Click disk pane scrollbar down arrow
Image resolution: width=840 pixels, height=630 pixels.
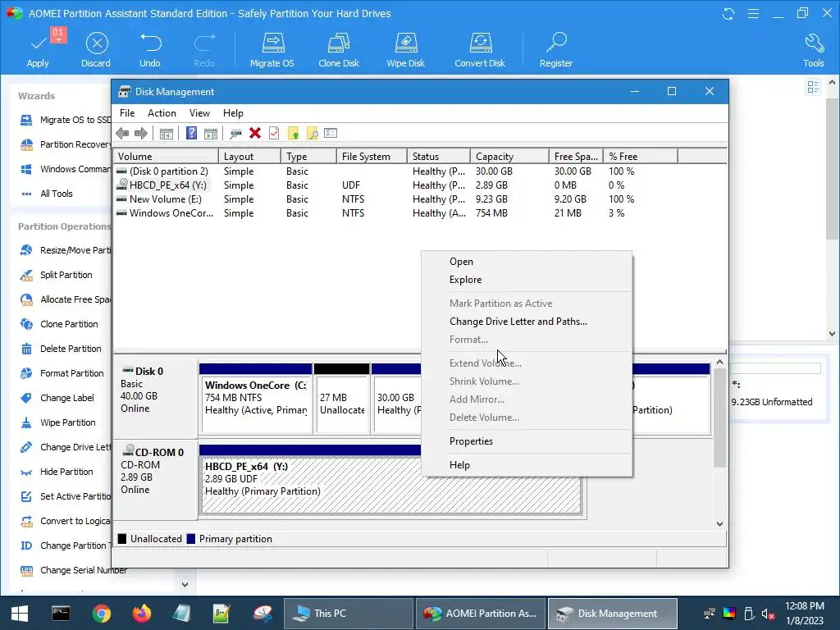tap(719, 524)
